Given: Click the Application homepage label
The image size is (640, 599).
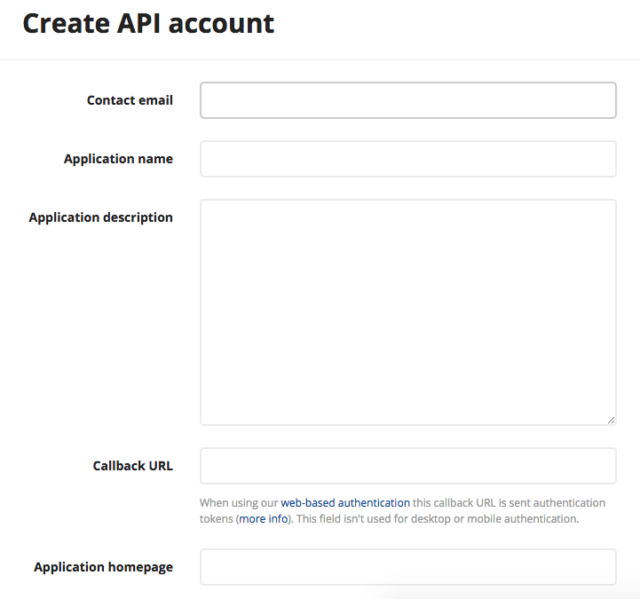Looking at the screenshot, I should point(103,567).
